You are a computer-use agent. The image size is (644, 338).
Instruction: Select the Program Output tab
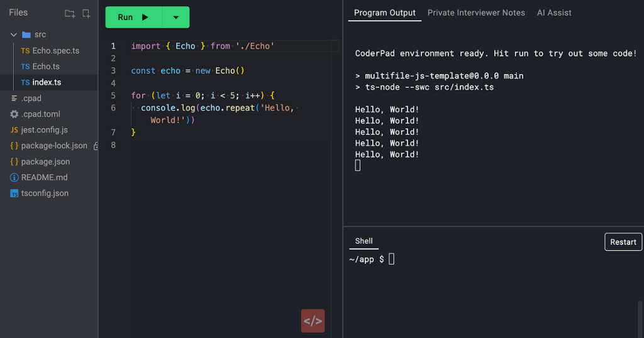coord(385,13)
